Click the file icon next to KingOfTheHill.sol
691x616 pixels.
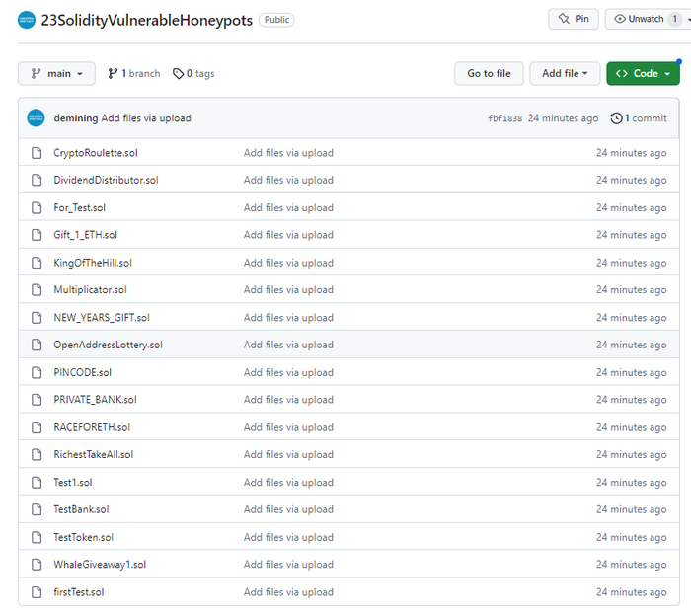pos(37,263)
